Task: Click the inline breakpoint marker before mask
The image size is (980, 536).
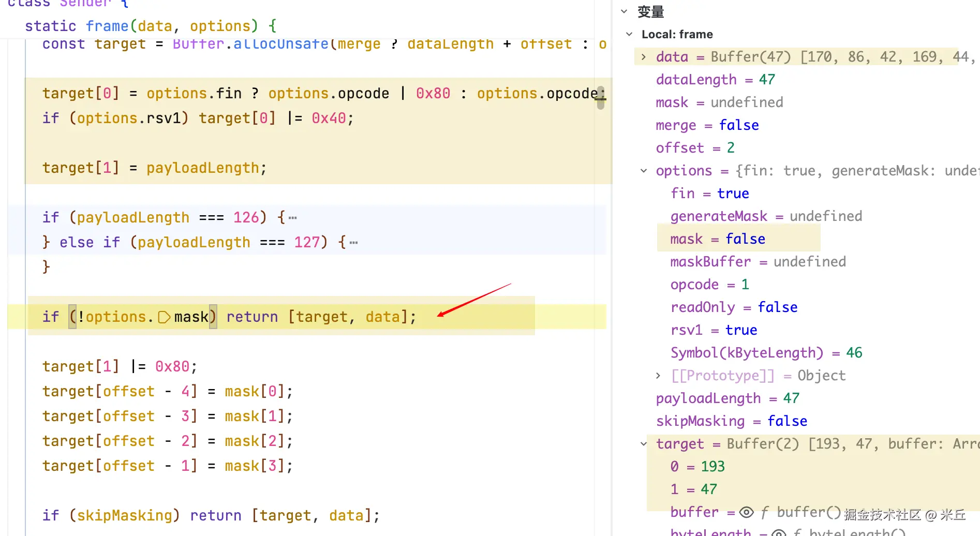Action: tap(164, 317)
